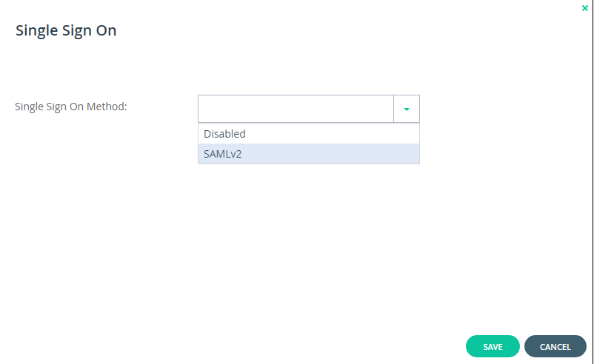Toggle the dropdown list arrow button
The width and height of the screenshot is (594, 364).
tap(407, 109)
